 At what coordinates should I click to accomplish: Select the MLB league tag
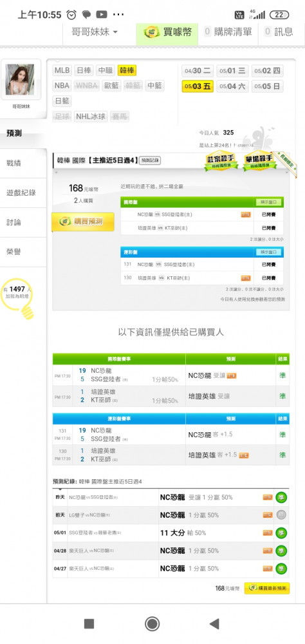point(62,70)
